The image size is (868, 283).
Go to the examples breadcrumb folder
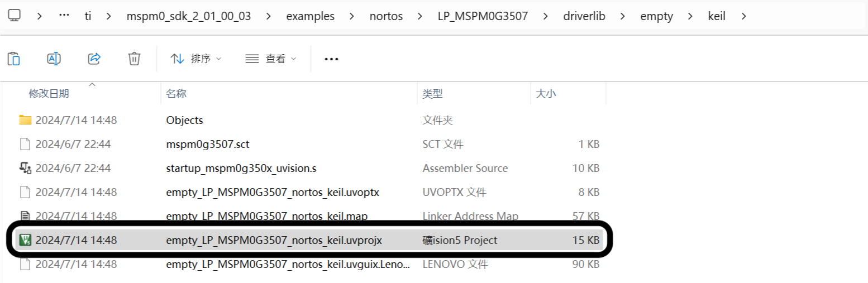coord(310,16)
